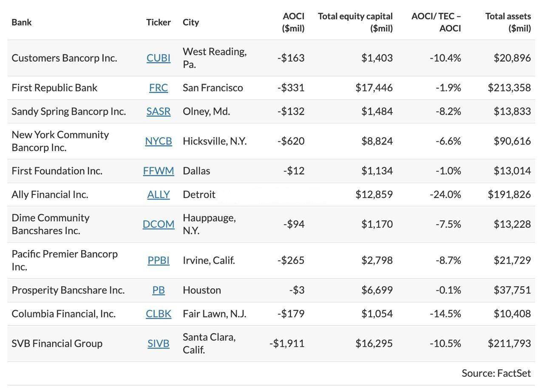Open the FRC ticker link
The width and height of the screenshot is (544, 392).
(159, 87)
